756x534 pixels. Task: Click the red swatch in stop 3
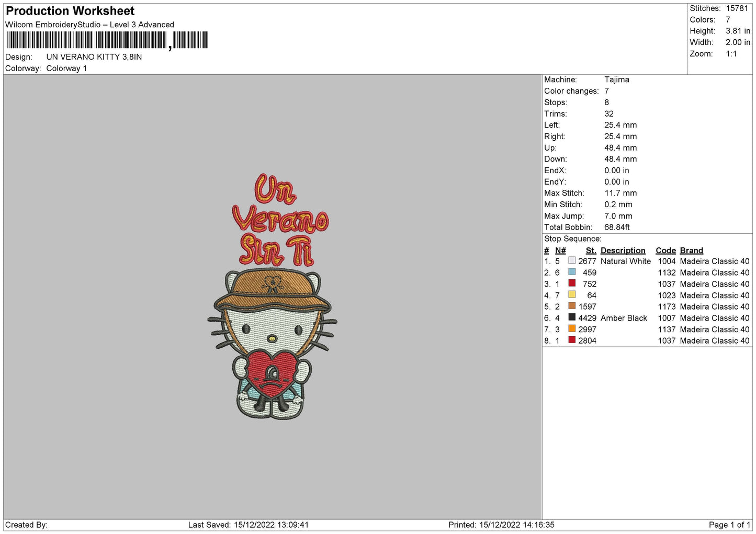point(572,283)
